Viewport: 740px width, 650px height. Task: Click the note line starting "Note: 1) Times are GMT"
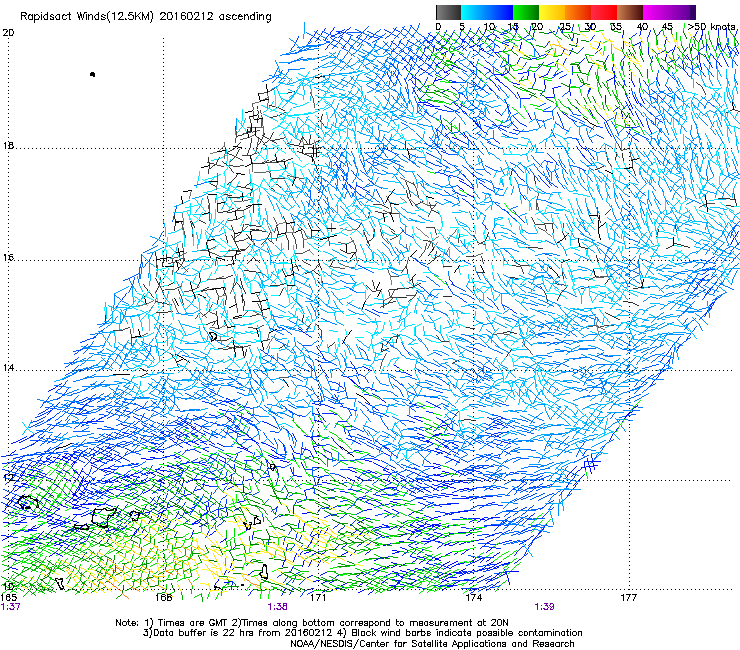[x=311, y=623]
